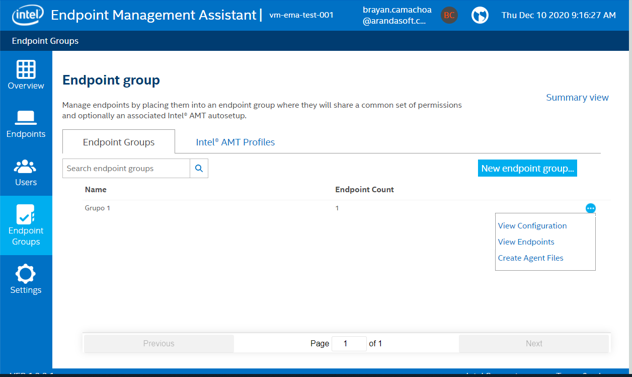Click the page number input box
This screenshot has width=632, height=377.
349,344
